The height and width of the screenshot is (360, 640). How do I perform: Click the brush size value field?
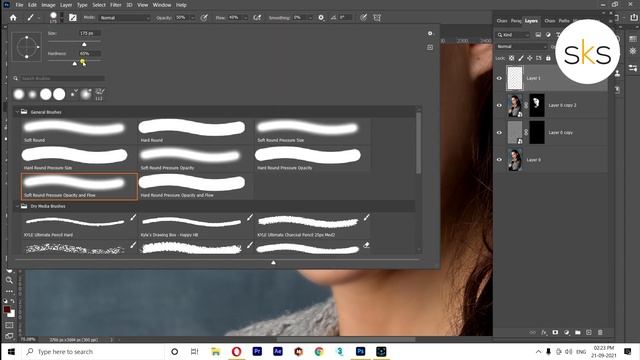click(x=89, y=33)
